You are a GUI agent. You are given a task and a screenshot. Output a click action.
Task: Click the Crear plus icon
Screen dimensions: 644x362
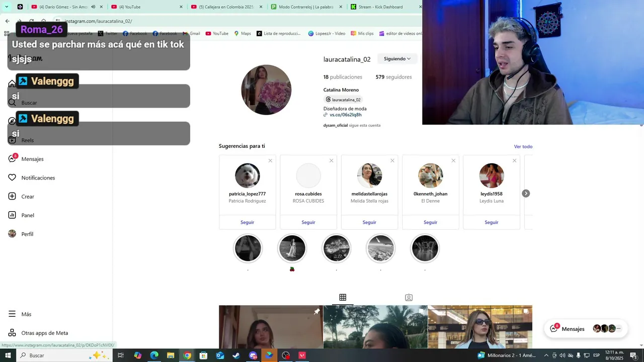(x=12, y=196)
